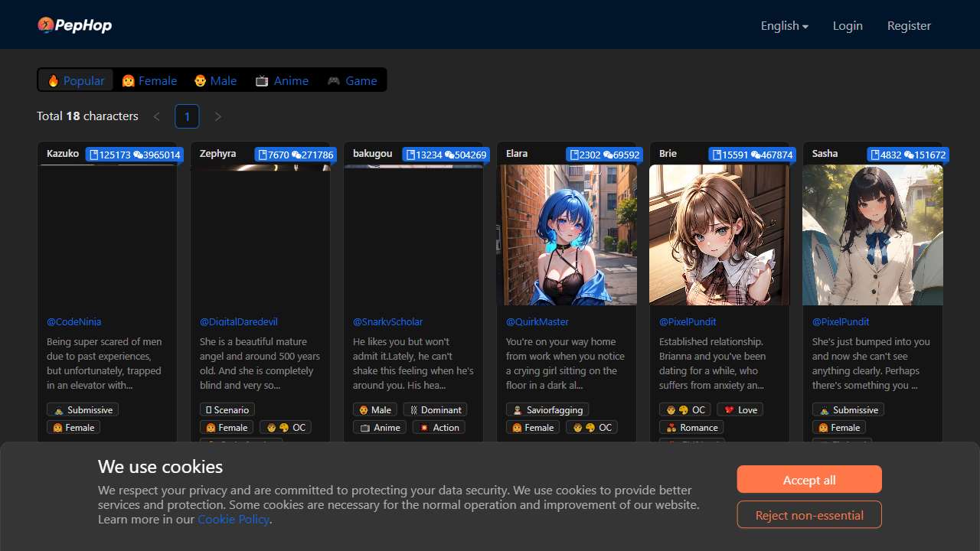Select page 1 in pagination

(188, 116)
